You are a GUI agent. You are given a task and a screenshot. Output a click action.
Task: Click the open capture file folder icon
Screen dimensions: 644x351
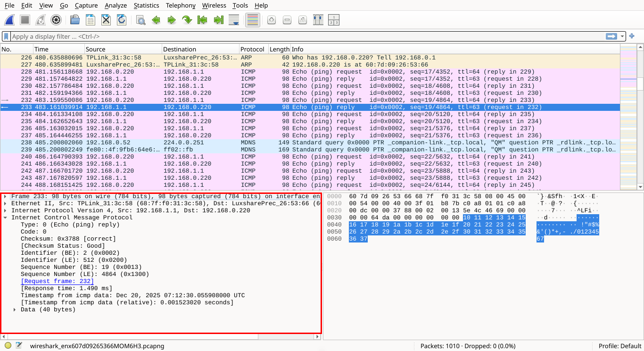click(74, 20)
